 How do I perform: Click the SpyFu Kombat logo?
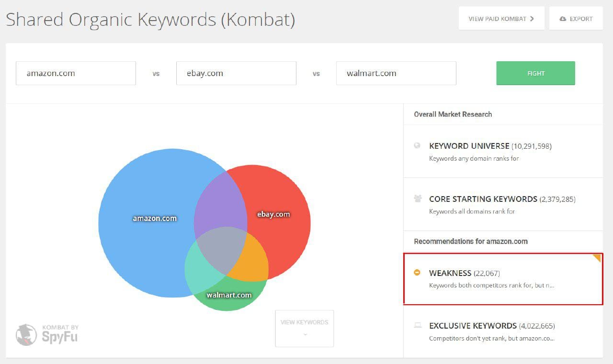click(47, 334)
